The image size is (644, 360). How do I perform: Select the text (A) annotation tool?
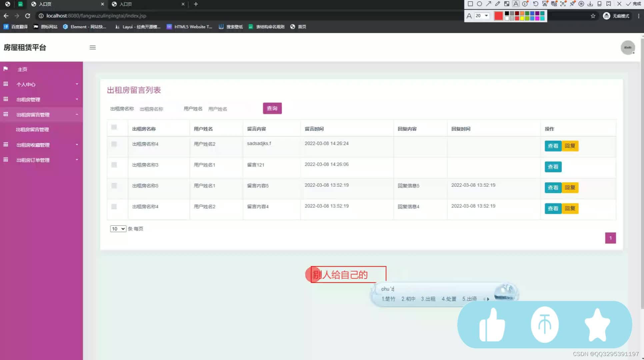pos(515,3)
